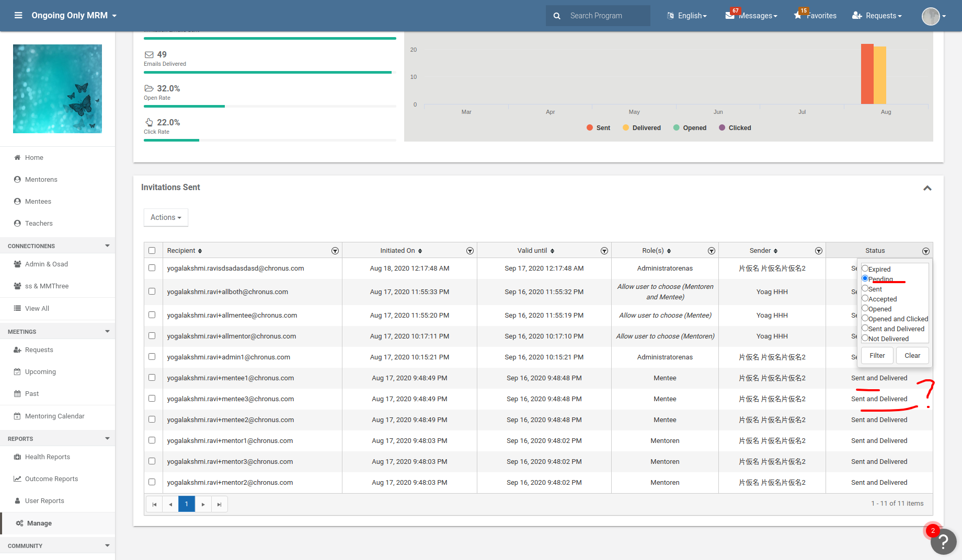Click the Clear button in status popup
The width and height of the screenshot is (962, 560).
coord(912,356)
